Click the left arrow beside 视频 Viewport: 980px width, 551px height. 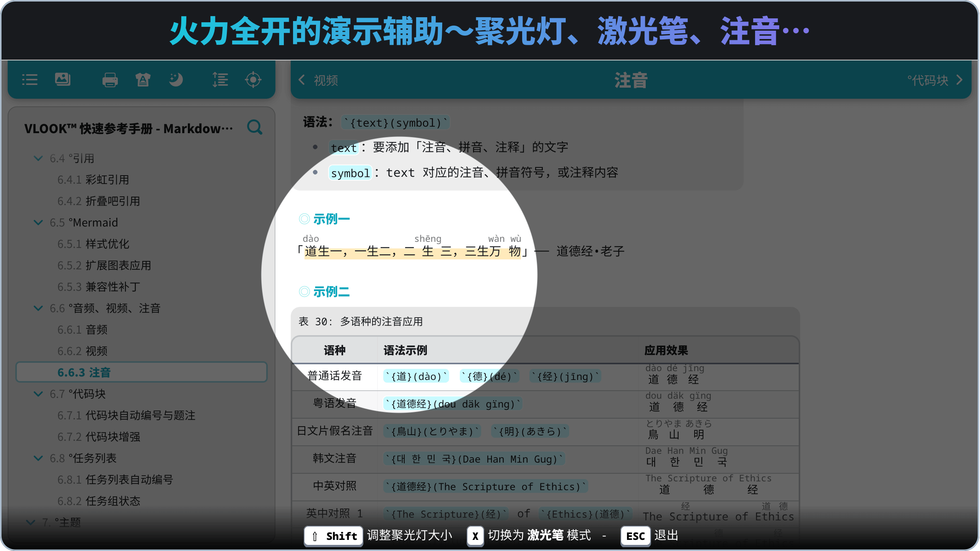[x=301, y=80]
